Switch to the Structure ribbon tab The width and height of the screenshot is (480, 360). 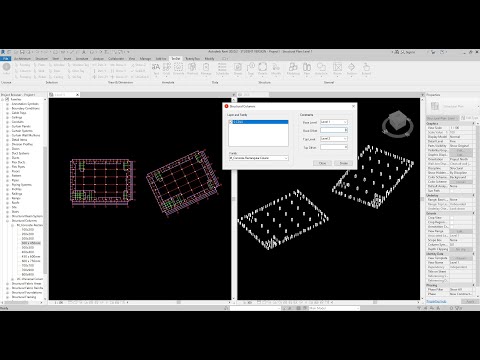(42, 59)
